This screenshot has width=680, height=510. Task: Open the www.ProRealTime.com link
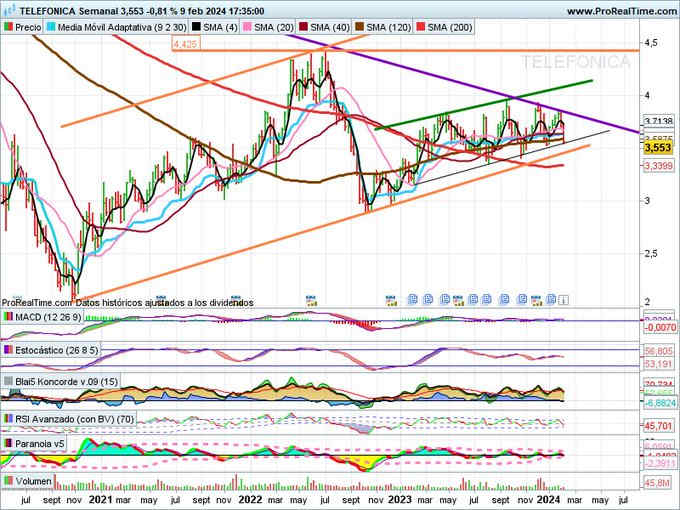point(623,11)
